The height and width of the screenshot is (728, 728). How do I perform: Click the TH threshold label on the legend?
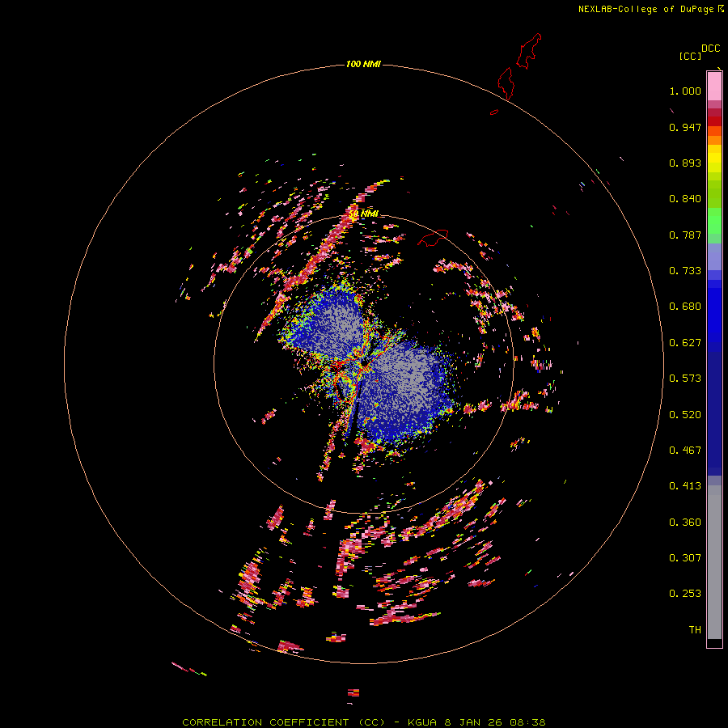click(x=695, y=630)
